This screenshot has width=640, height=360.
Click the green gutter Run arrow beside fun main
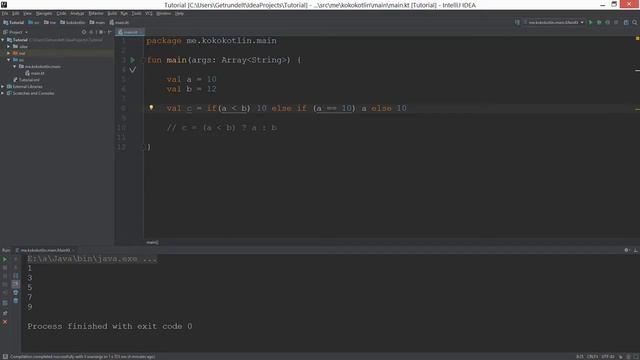(133, 60)
